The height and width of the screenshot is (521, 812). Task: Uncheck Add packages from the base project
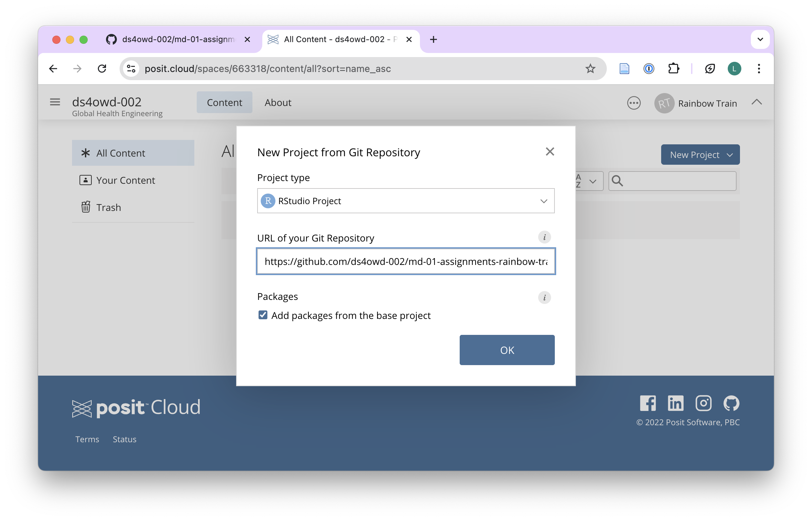[263, 315]
